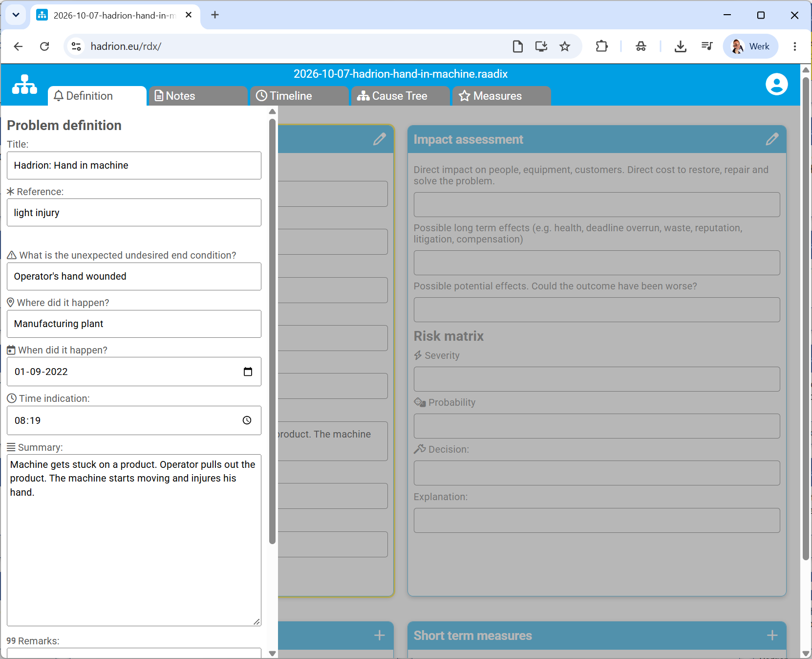Edit Impact assessment with pencil icon
812x659 pixels.
point(772,139)
